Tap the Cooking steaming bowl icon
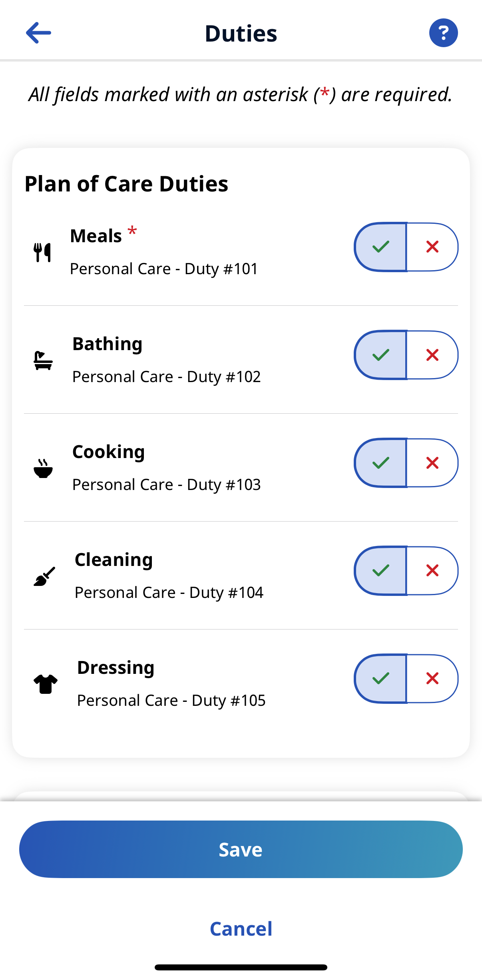 [43, 468]
